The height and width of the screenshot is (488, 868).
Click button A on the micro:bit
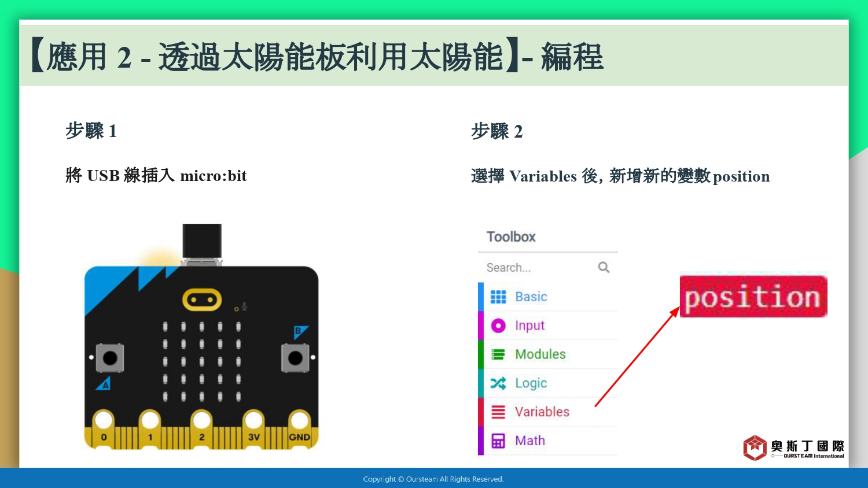tap(110, 358)
